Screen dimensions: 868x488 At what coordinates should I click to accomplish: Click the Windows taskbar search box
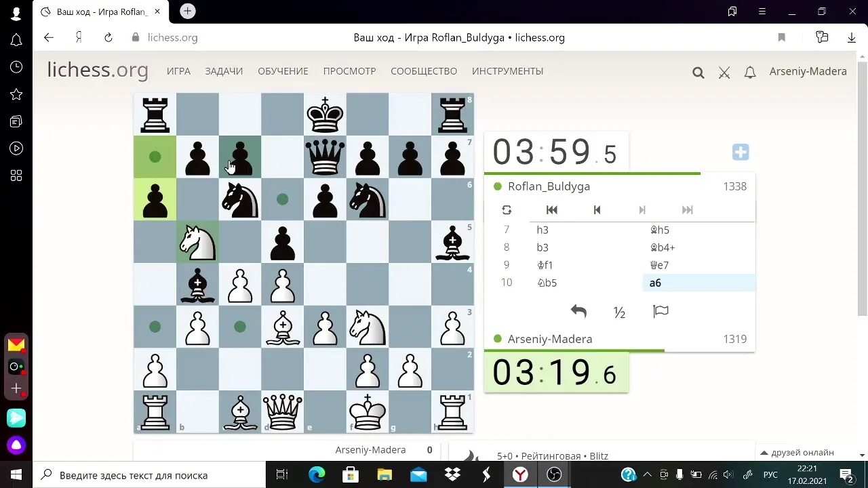pyautogui.click(x=149, y=475)
